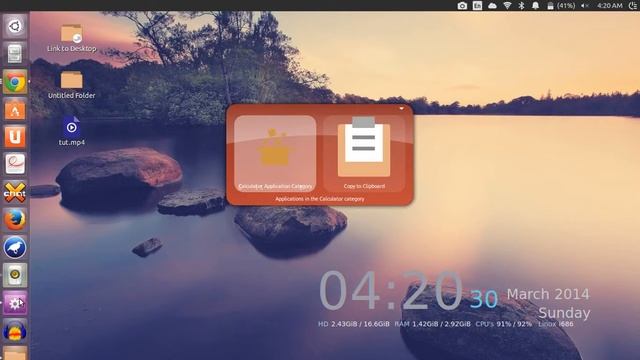Open the keyboard input indicator in the top panel
Screen dimensions: 640x360
coord(477,5)
